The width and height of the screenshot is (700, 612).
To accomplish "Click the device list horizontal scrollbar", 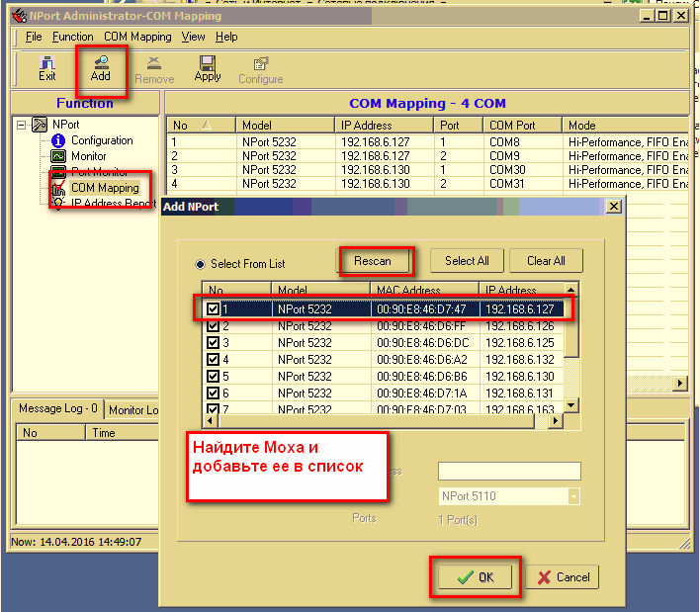I will click(376, 420).
